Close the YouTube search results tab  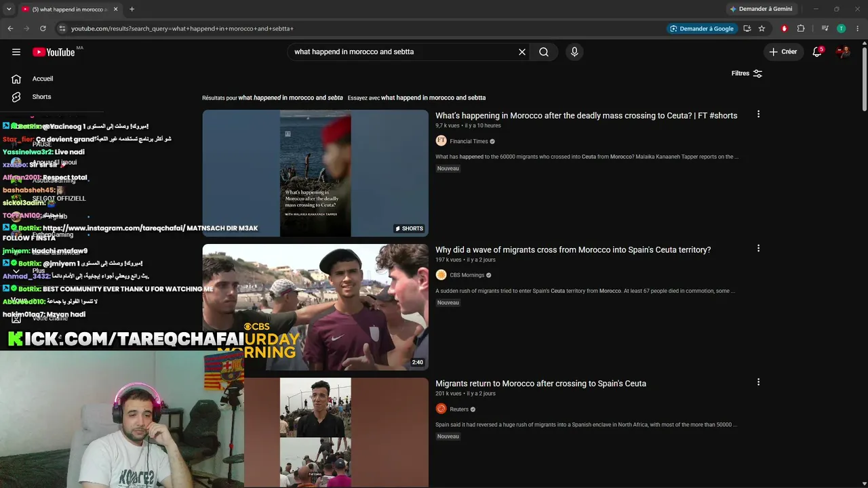(115, 9)
